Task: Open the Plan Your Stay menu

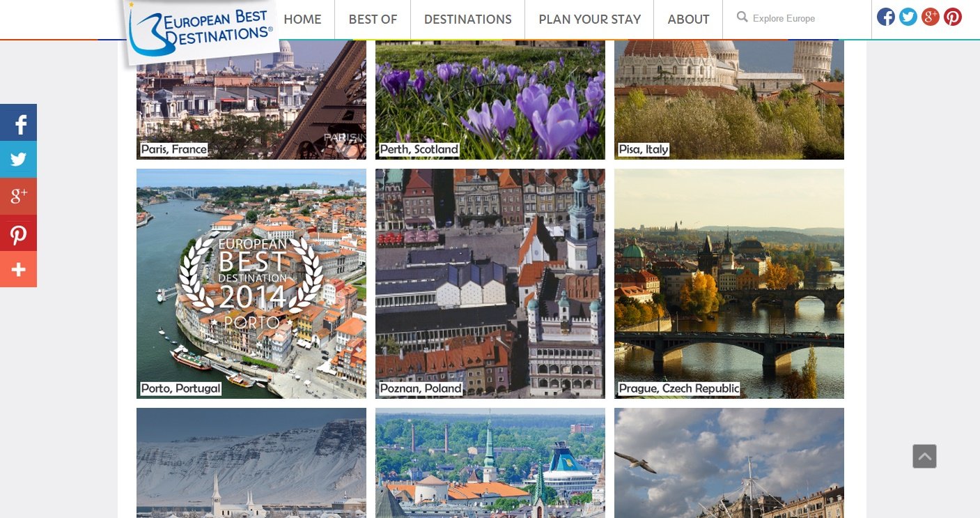Action: [589, 20]
